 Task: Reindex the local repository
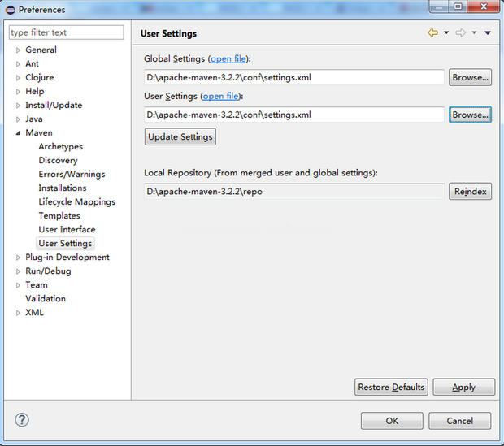(x=470, y=192)
